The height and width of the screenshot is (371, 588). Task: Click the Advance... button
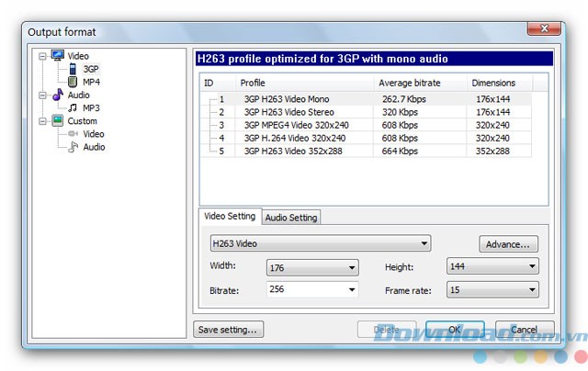click(x=508, y=244)
